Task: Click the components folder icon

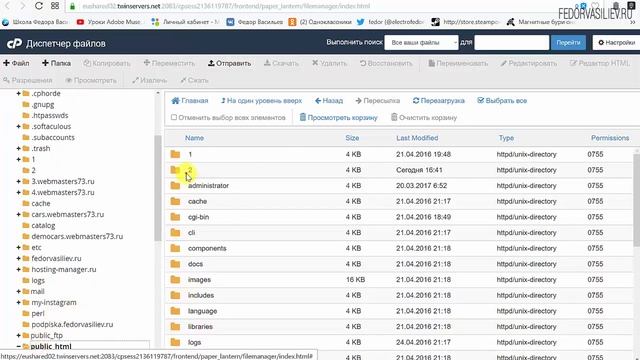Action: coord(176,248)
